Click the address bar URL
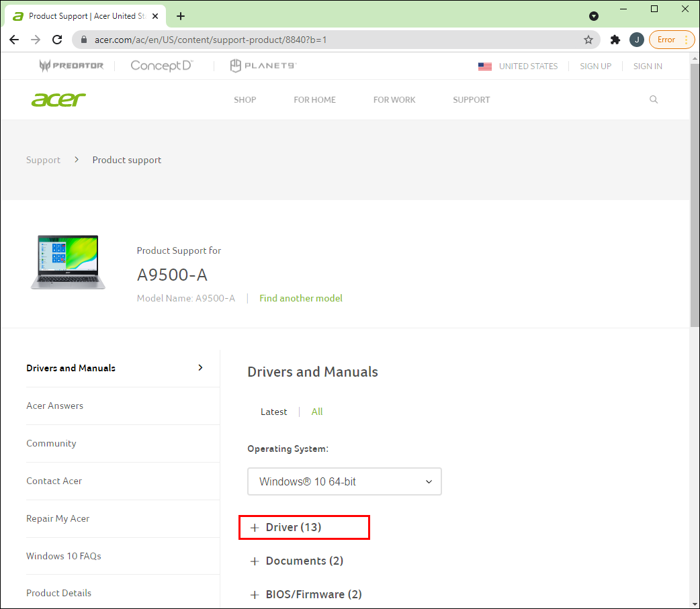The height and width of the screenshot is (609, 700). tap(210, 40)
